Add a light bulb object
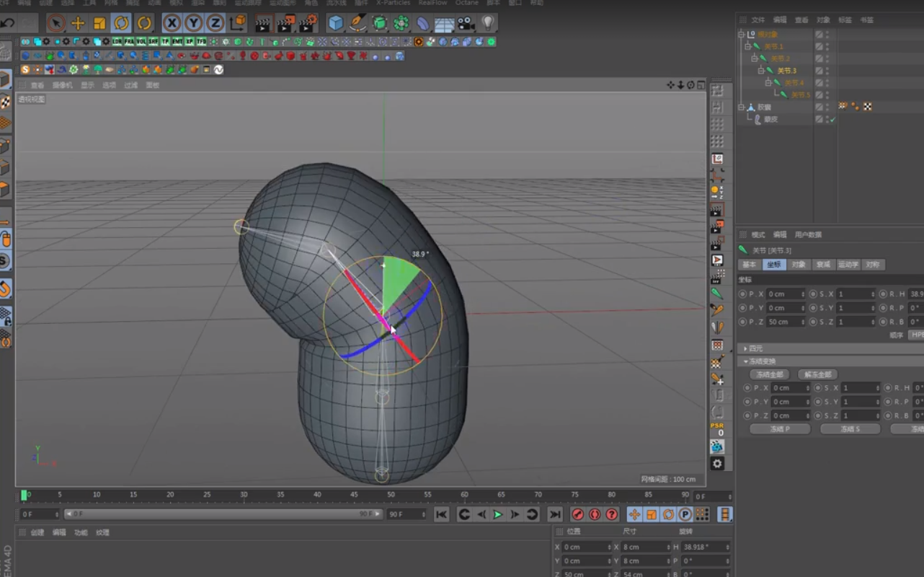Image resolution: width=924 pixels, height=577 pixels. [488, 23]
